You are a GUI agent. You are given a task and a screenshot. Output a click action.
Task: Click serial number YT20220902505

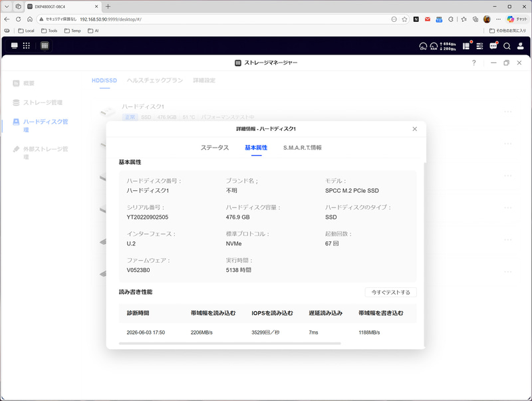tap(147, 217)
